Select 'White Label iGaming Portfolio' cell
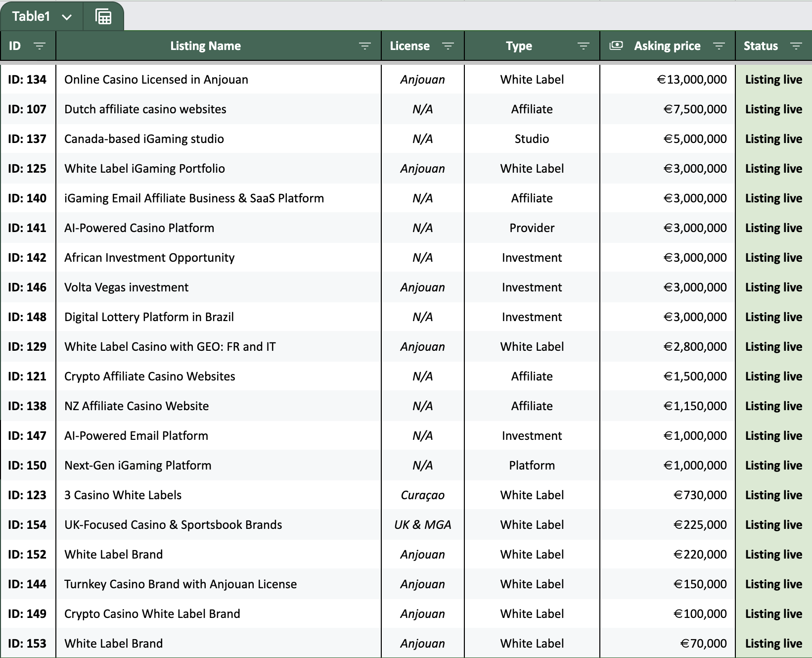 219,169
